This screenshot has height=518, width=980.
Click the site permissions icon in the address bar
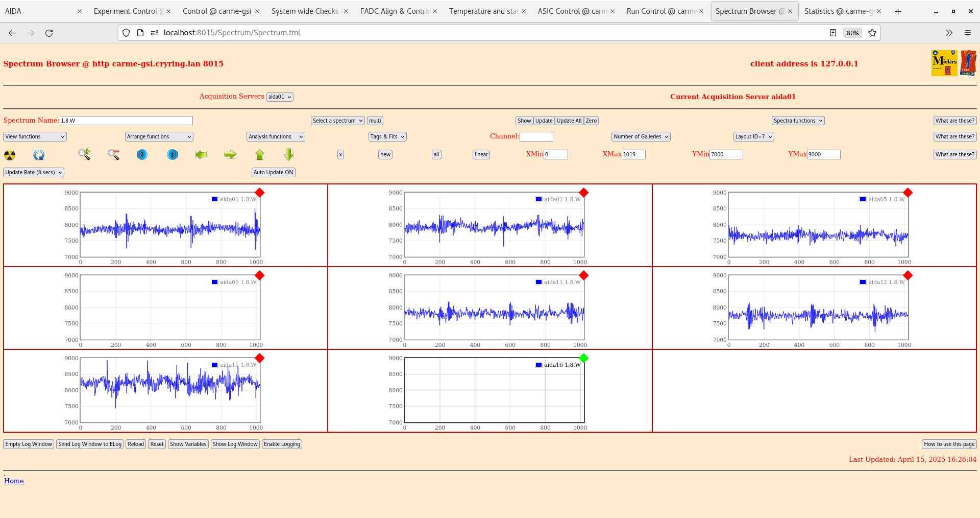click(155, 33)
